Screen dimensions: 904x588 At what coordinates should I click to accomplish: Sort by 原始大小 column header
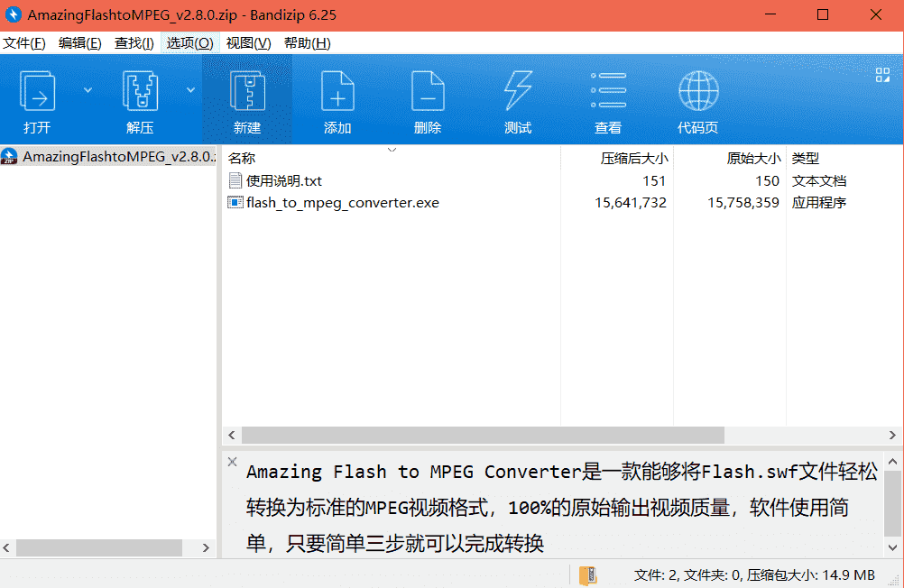coord(730,158)
